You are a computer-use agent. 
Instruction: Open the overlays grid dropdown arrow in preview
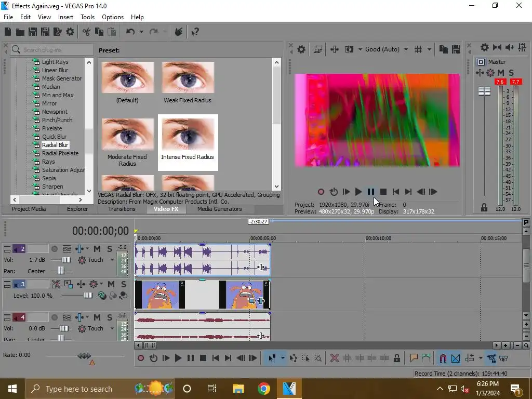(x=429, y=49)
